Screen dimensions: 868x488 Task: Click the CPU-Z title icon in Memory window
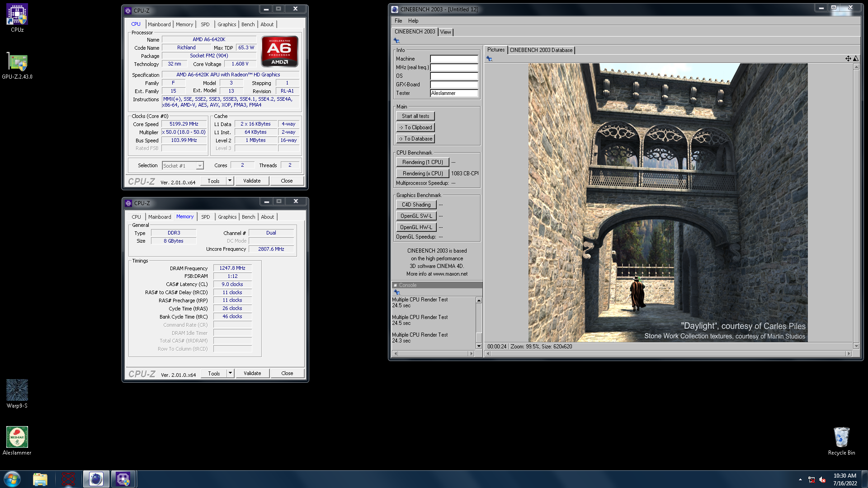pyautogui.click(x=128, y=203)
